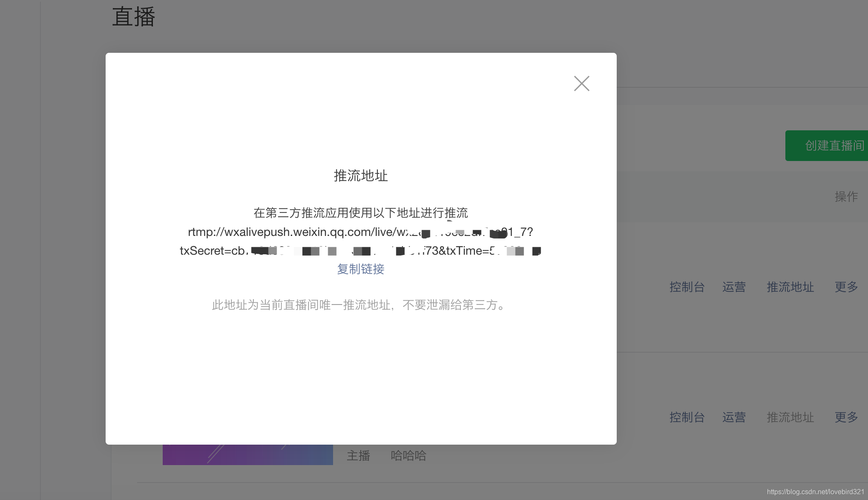Click the 操作 column header
Image resolution: width=868 pixels, height=500 pixels.
(x=846, y=197)
